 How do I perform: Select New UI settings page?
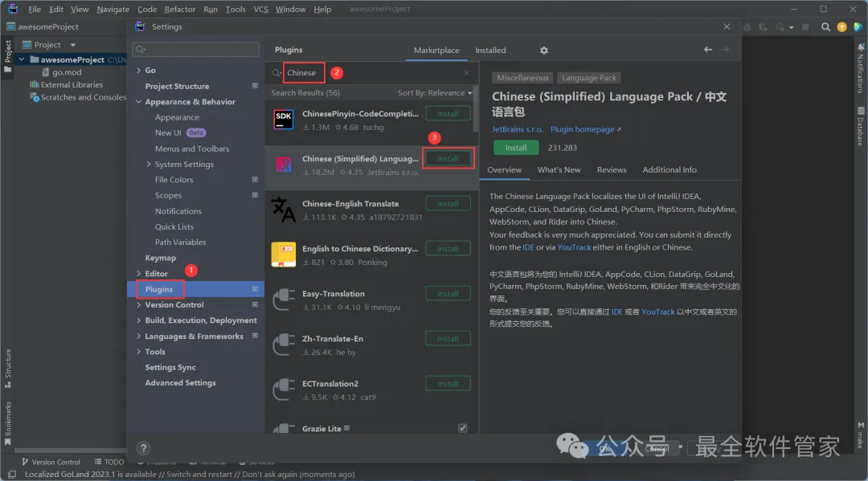point(168,132)
